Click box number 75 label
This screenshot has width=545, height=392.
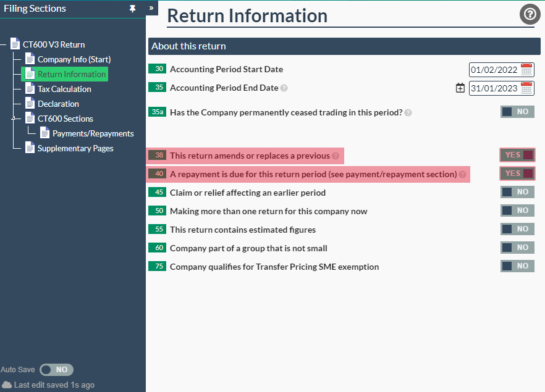coord(157,266)
